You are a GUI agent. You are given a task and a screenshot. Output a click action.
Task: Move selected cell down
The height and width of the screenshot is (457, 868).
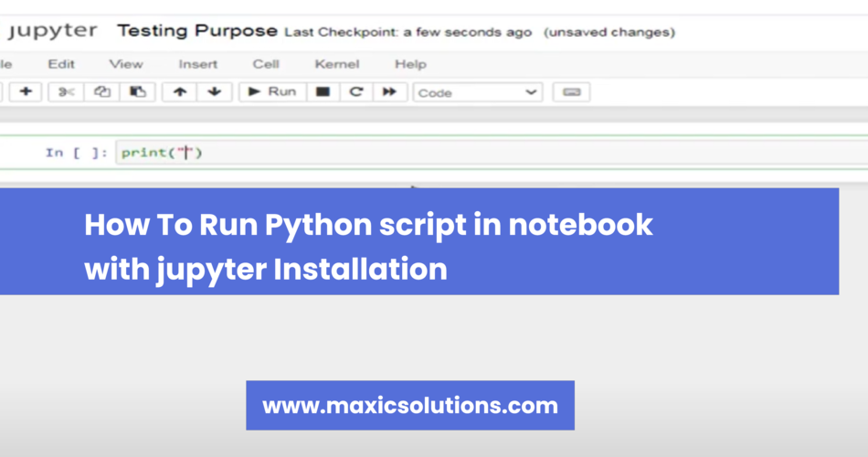pyautogui.click(x=214, y=92)
